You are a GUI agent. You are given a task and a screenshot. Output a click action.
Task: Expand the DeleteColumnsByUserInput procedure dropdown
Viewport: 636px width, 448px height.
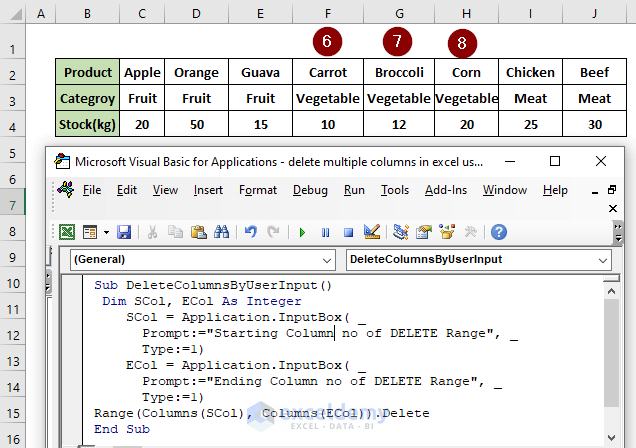pos(603,260)
